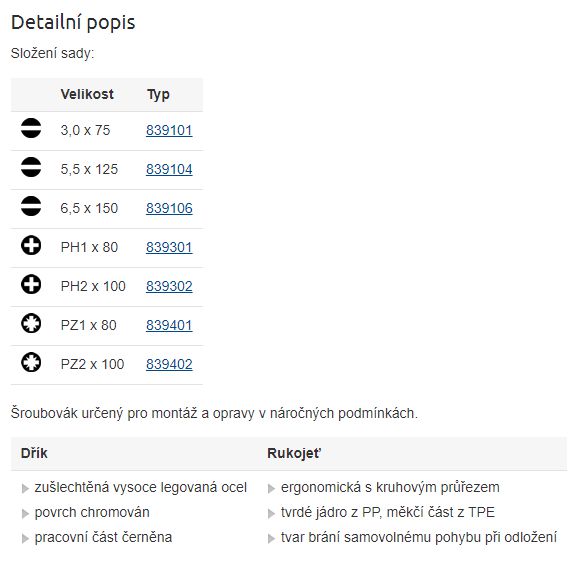
Task: Click the Pozidriv icon beside PZ2 x 100
Action: (31, 362)
